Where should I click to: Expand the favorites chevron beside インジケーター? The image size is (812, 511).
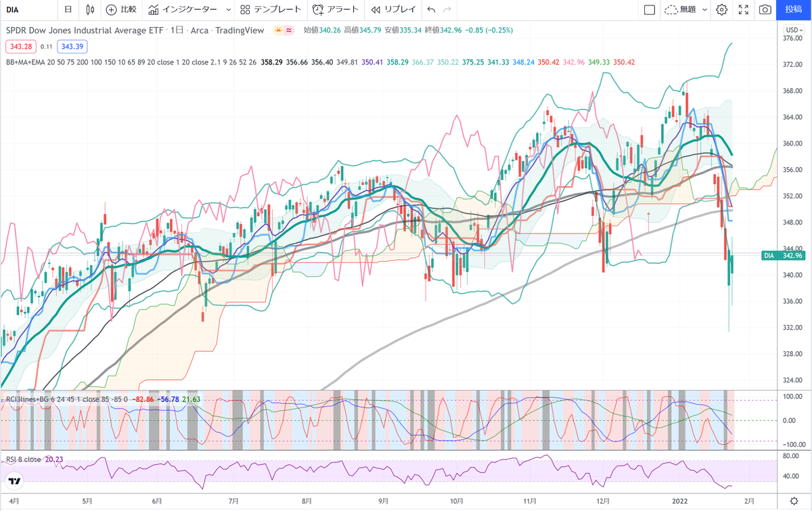(227, 9)
